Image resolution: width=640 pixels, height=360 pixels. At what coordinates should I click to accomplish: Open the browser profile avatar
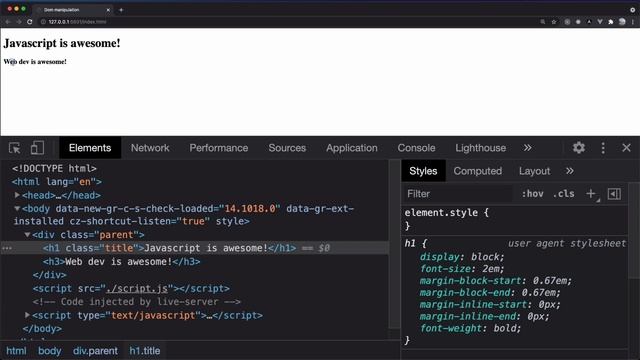pos(622,22)
